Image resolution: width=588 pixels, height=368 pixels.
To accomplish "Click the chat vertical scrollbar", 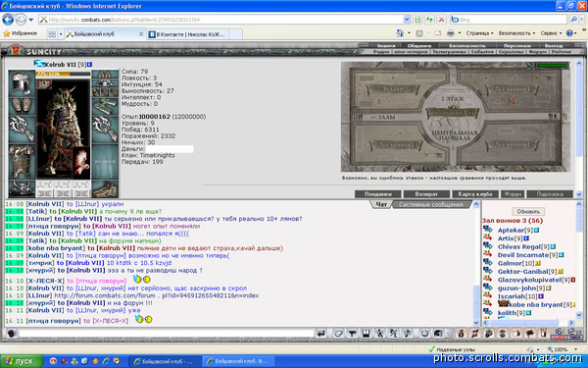I will point(476,263).
